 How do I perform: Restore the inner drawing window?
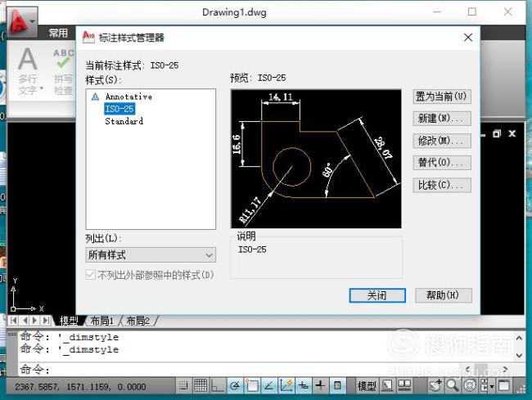[x=497, y=133]
